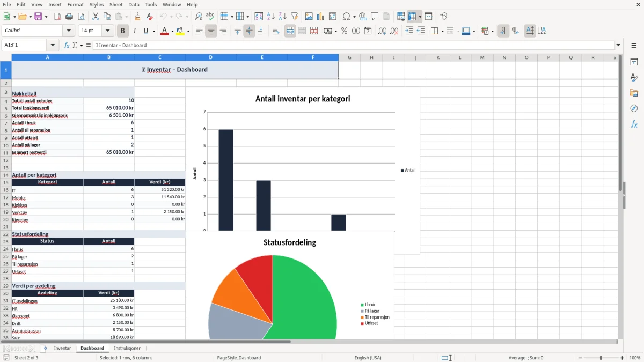Image resolution: width=644 pixels, height=362 pixels.
Task: Export directly as PDF
Action: 57,17
